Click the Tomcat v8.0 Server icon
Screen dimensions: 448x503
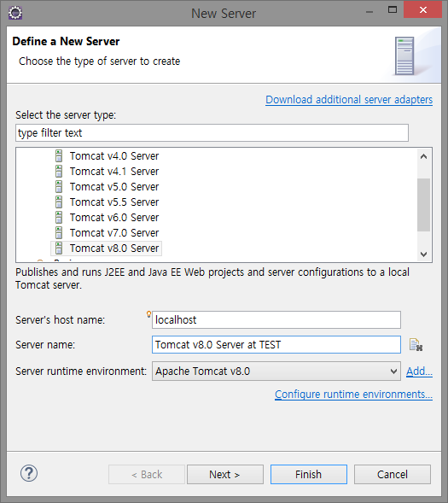[59, 249]
